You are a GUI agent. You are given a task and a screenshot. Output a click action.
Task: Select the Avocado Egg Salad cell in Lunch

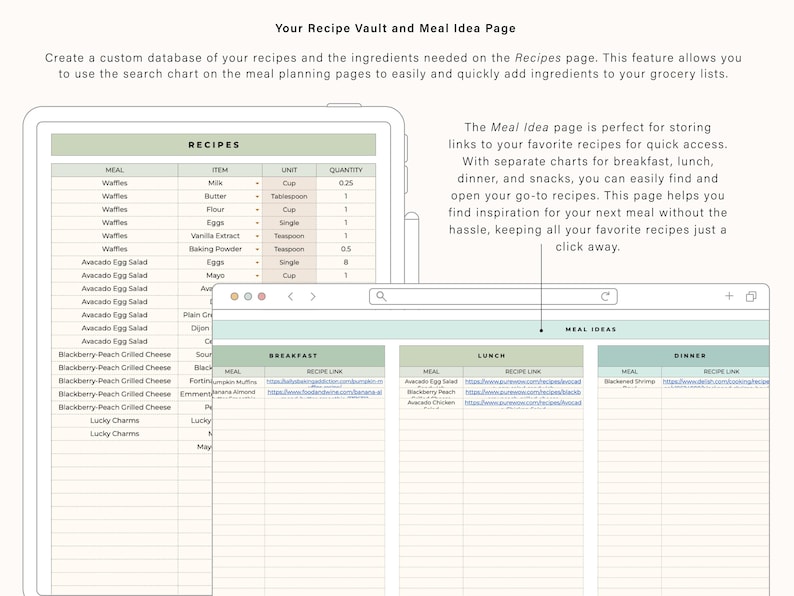[x=431, y=382]
